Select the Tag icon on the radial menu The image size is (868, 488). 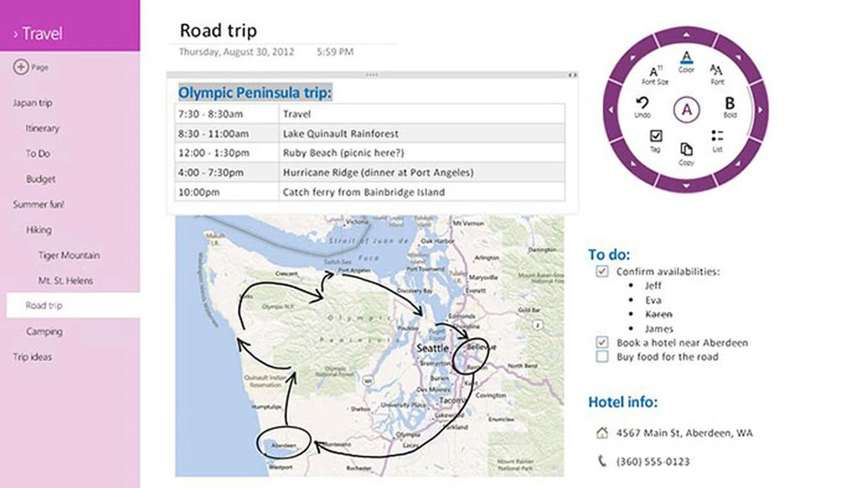point(656,140)
